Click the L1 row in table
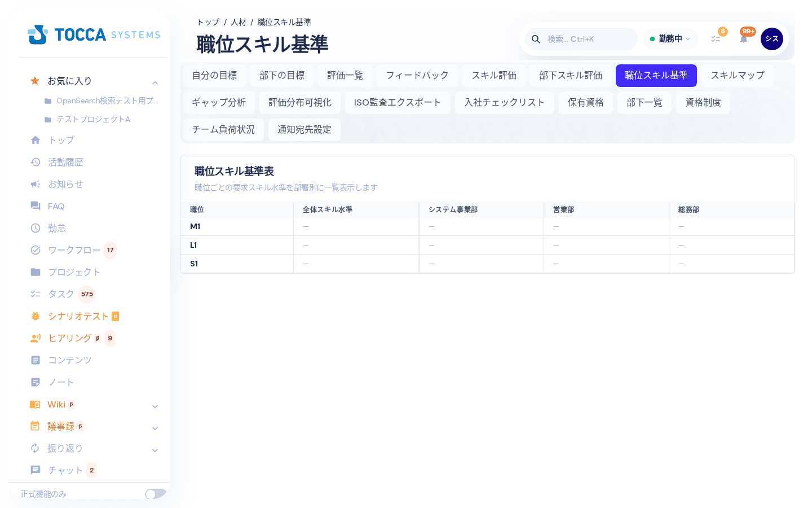 [x=488, y=245]
